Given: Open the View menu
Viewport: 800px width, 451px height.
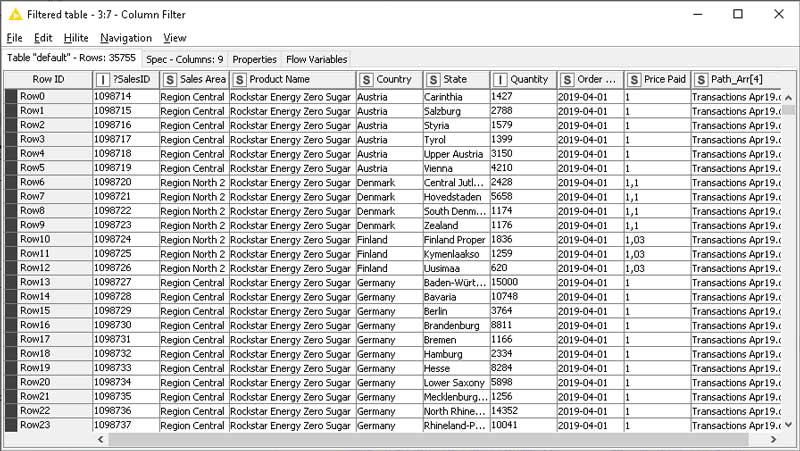Looking at the screenshot, I should pos(174,38).
